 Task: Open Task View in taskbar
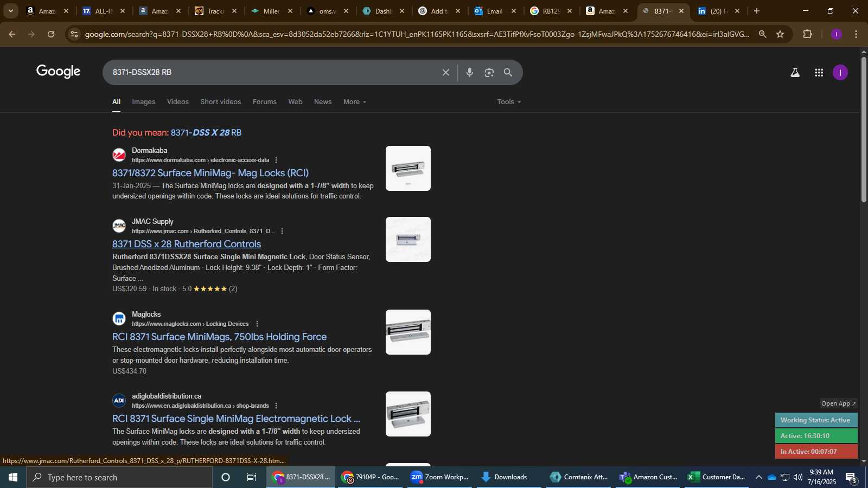[x=251, y=477]
